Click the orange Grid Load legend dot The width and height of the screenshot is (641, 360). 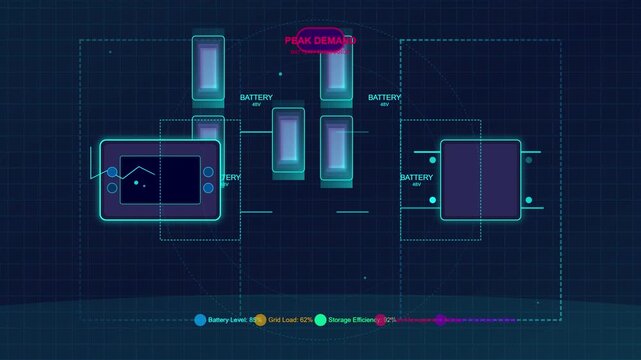click(260, 320)
